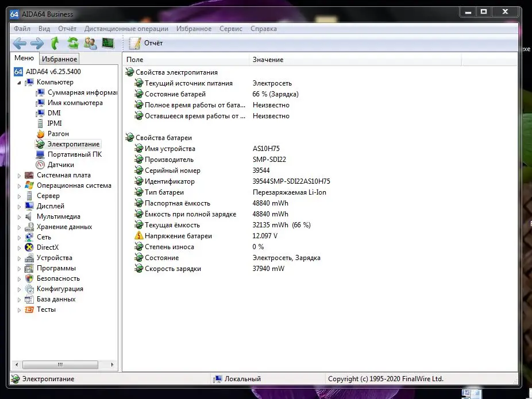532x399 pixels.
Task: Click the Forward arrow toolbar icon
Action: coord(37,43)
